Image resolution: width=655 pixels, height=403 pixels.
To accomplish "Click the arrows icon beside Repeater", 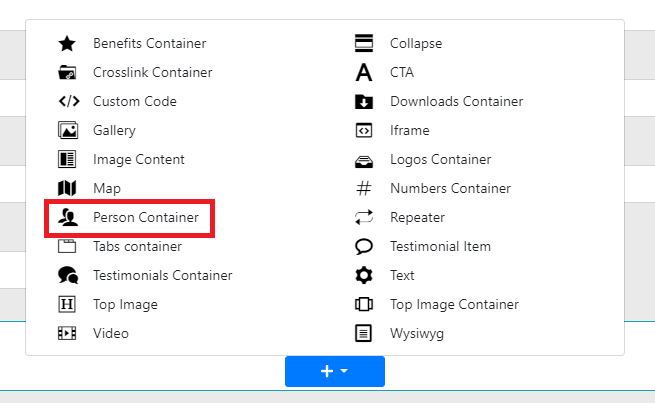I will pos(364,218).
